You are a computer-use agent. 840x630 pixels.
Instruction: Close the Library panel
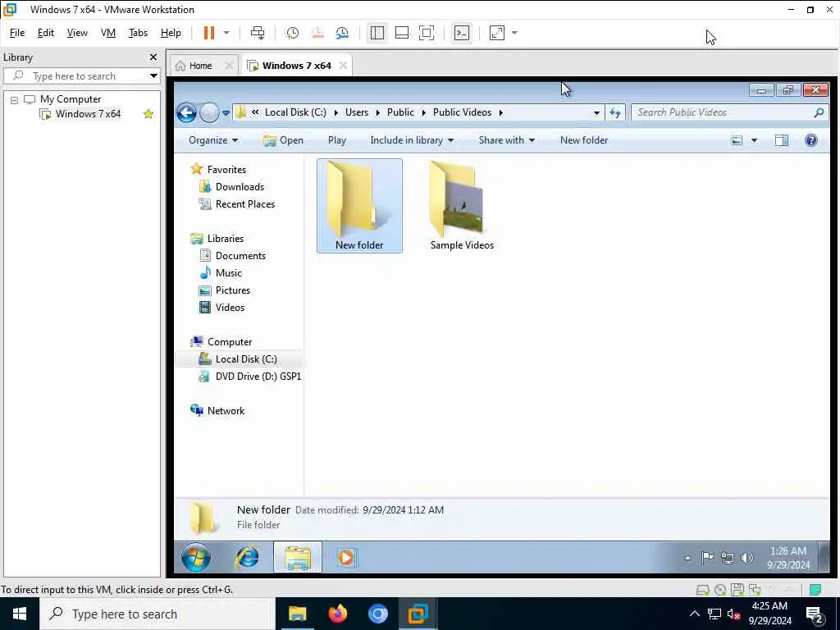[153, 57]
